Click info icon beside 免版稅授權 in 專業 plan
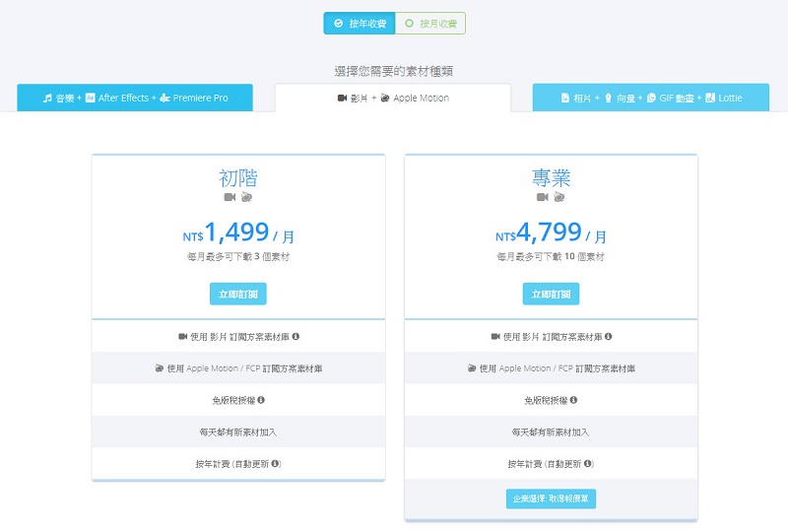 pos(574,400)
